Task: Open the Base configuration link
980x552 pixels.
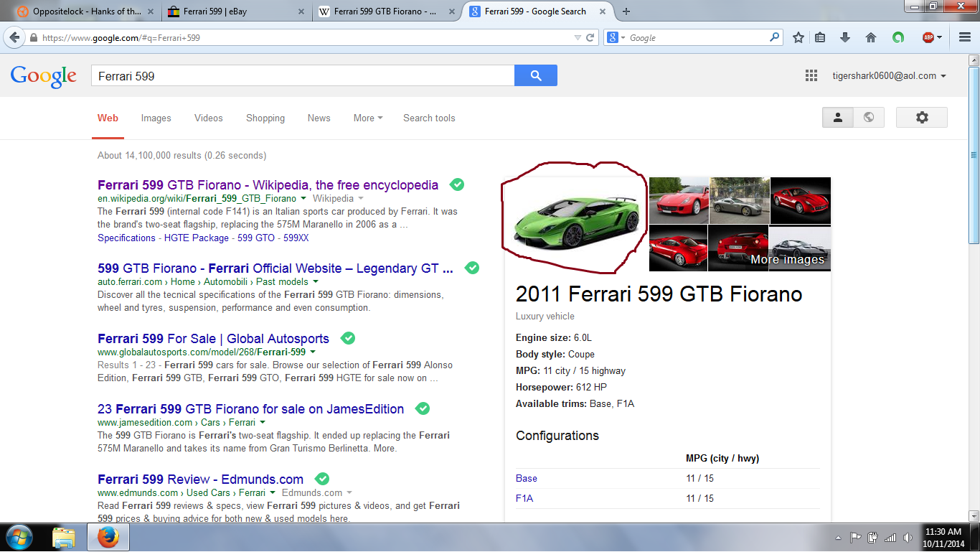Action: [x=527, y=478]
